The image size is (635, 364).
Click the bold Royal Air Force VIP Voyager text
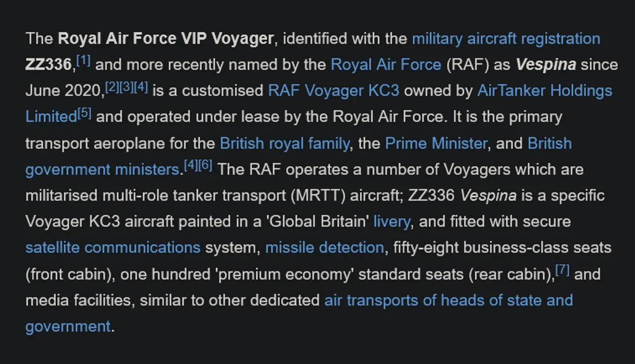pyautogui.click(x=165, y=39)
